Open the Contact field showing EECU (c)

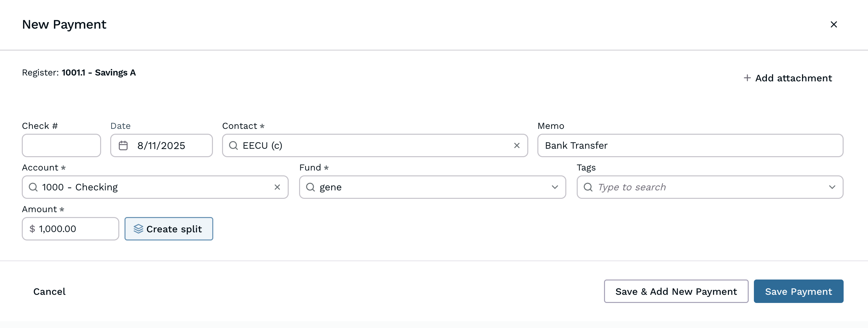point(371,146)
